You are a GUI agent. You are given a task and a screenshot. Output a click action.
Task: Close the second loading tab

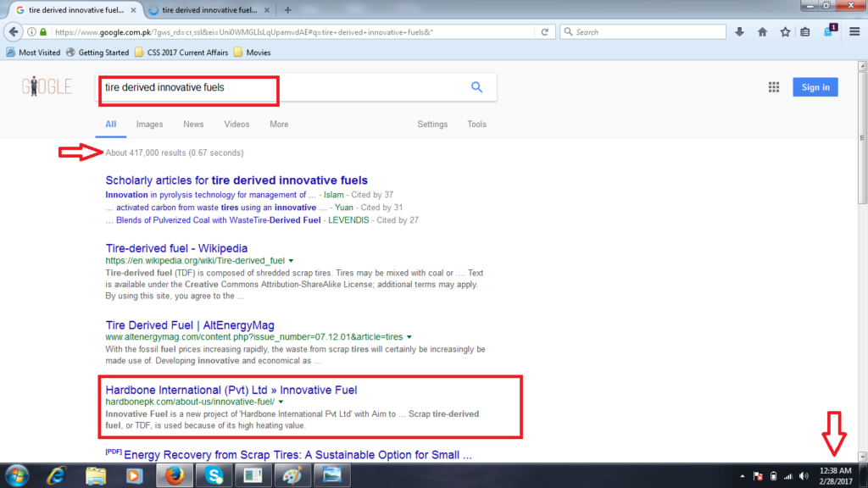pos(267,10)
